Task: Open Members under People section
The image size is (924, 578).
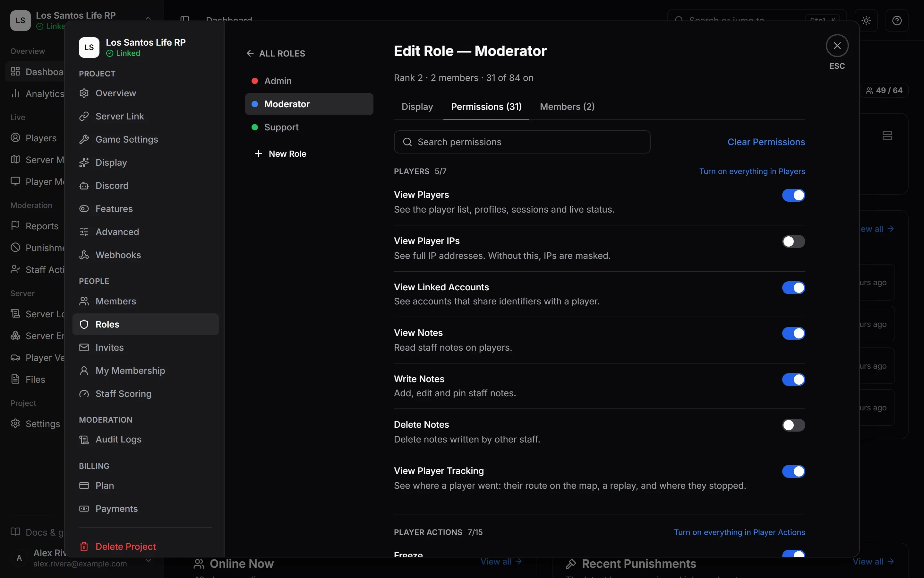Action: [x=145, y=301]
